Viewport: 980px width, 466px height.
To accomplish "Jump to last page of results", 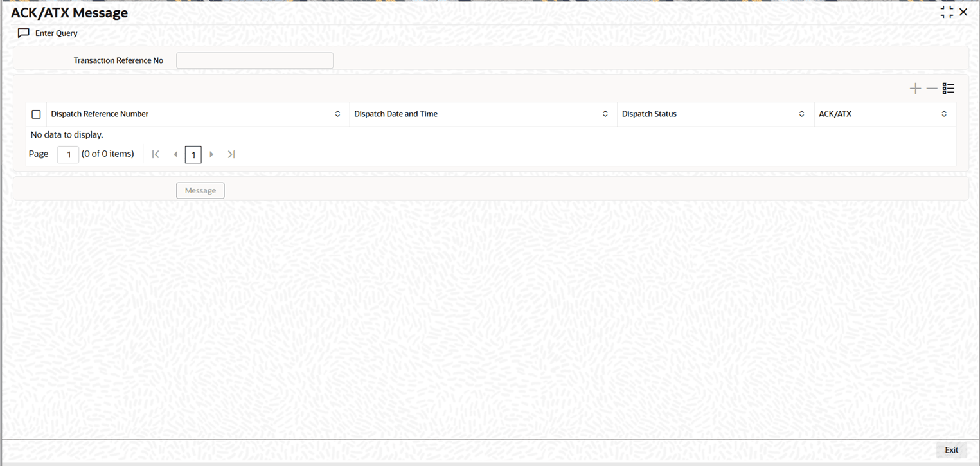I will (231, 154).
